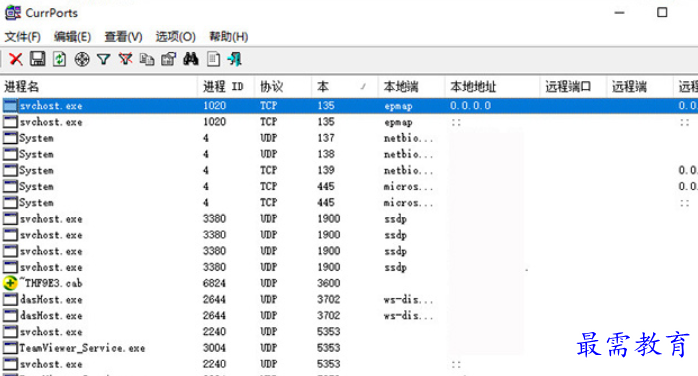Sort by the 远程端口 column header

(573, 86)
